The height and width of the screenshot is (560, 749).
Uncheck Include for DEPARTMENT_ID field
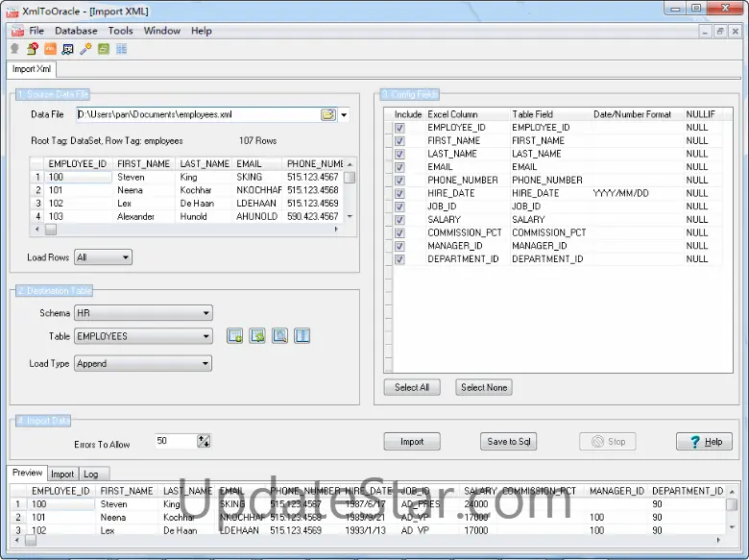pyautogui.click(x=399, y=259)
